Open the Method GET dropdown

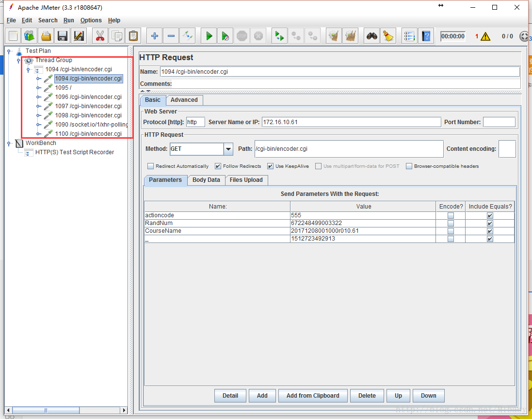point(228,149)
